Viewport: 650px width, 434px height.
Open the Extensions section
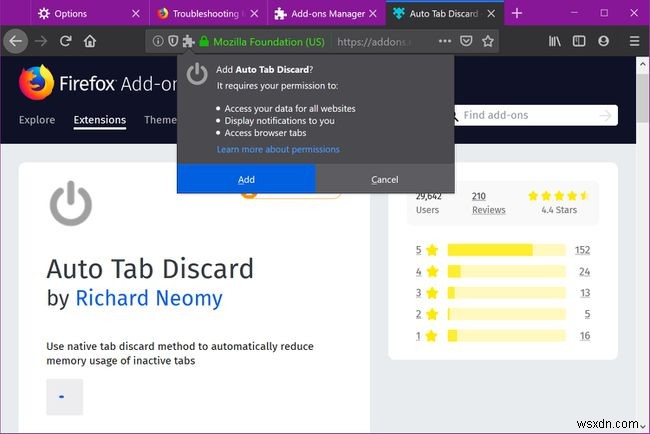tap(100, 120)
